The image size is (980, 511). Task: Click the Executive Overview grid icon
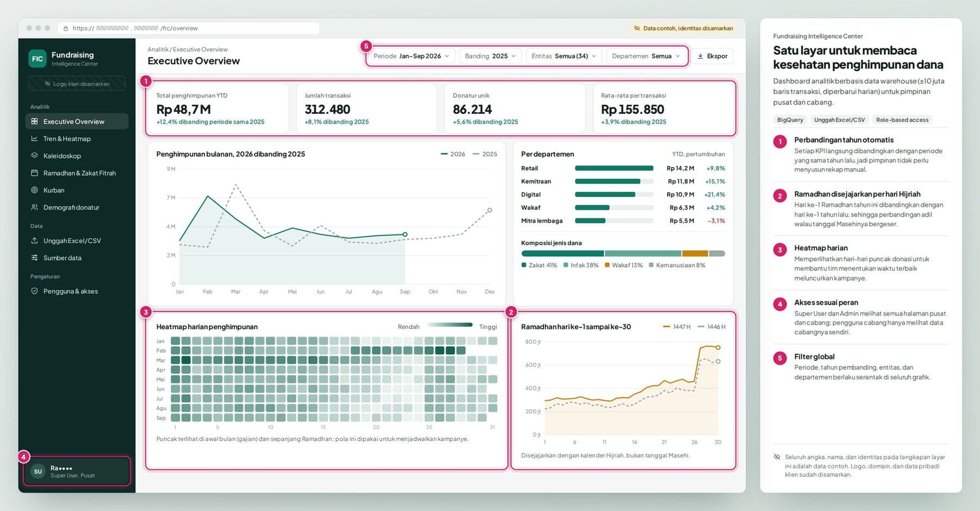[x=34, y=121]
